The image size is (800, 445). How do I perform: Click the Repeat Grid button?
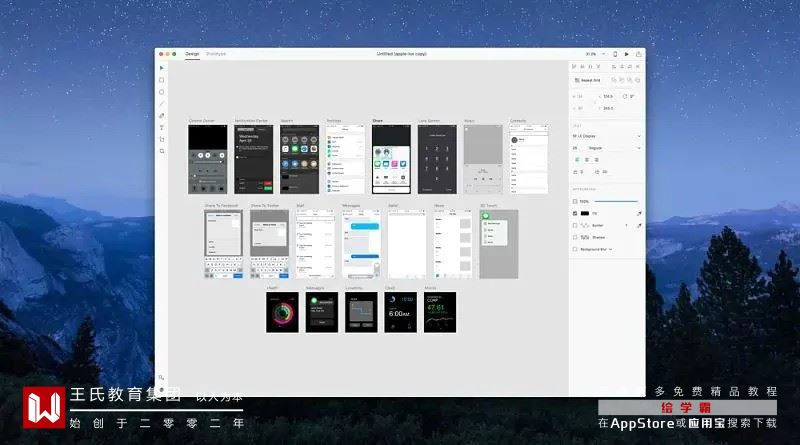[x=588, y=80]
